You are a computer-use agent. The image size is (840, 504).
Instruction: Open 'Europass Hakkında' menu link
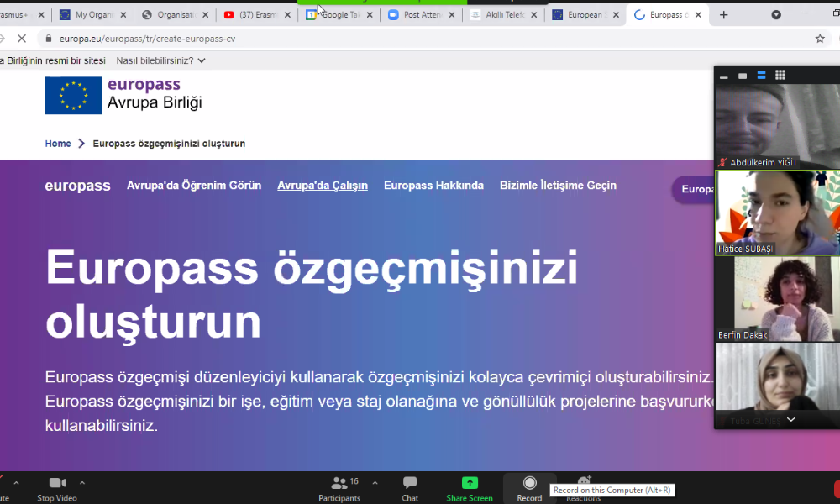(x=434, y=186)
